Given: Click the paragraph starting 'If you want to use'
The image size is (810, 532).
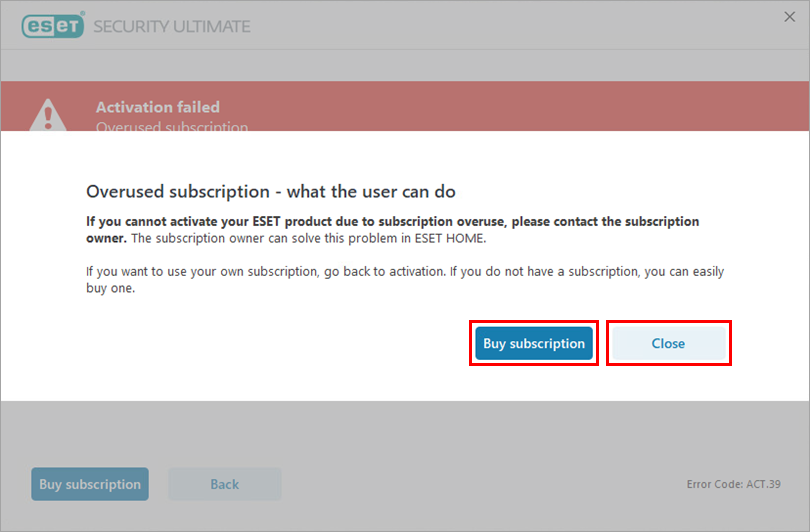Looking at the screenshot, I should 405,279.
